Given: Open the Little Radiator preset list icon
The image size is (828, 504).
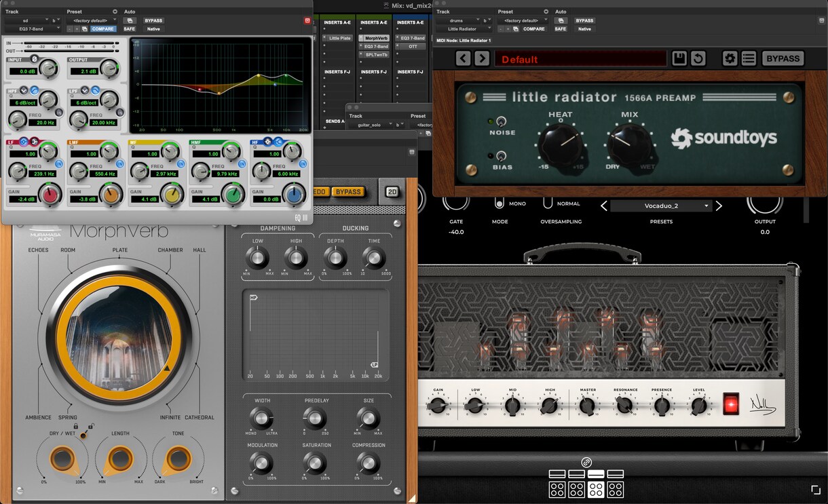Looking at the screenshot, I should [749, 59].
